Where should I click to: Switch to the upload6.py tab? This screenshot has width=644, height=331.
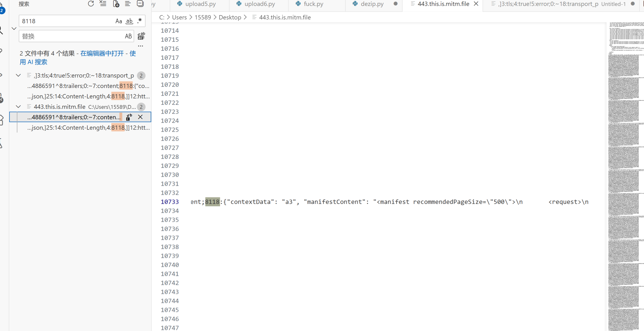259,4
